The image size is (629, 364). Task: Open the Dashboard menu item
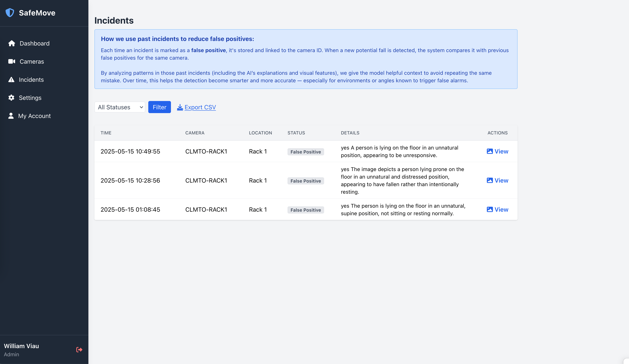[x=34, y=43]
